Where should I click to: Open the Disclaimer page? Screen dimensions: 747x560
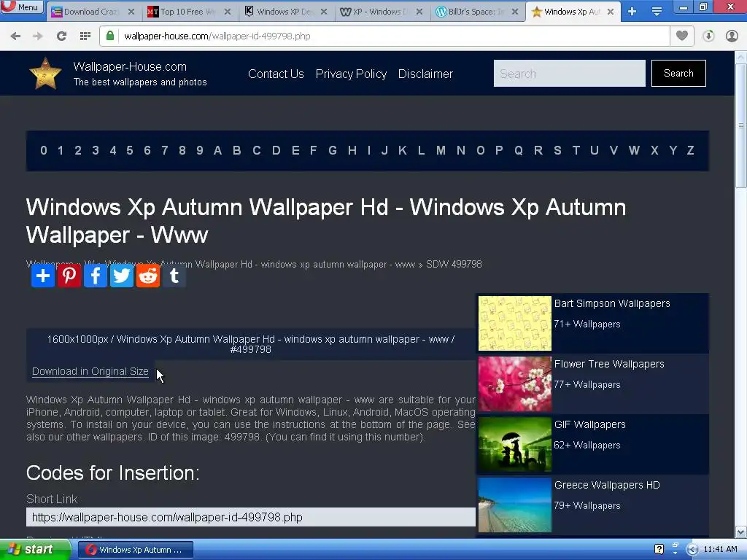pyautogui.click(x=425, y=74)
